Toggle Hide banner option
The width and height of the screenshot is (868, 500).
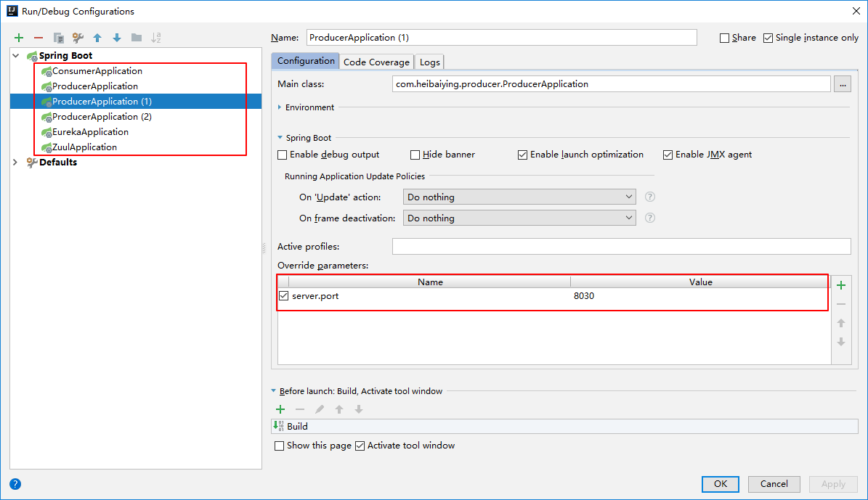(x=415, y=155)
